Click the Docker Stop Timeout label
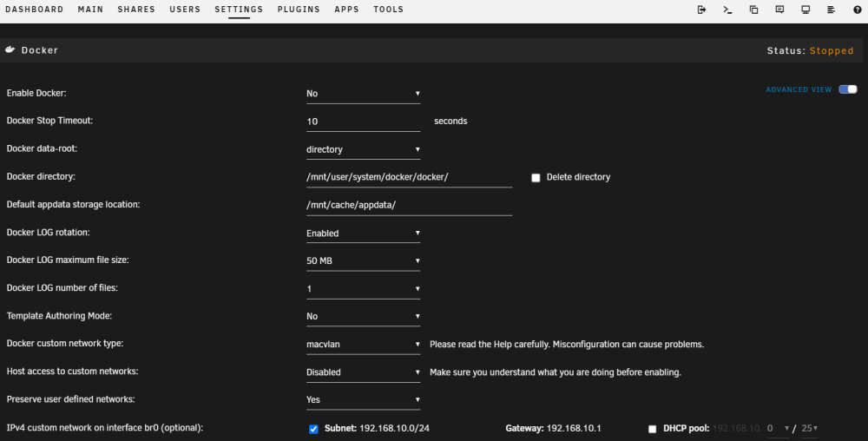The width and height of the screenshot is (868, 441). click(49, 121)
